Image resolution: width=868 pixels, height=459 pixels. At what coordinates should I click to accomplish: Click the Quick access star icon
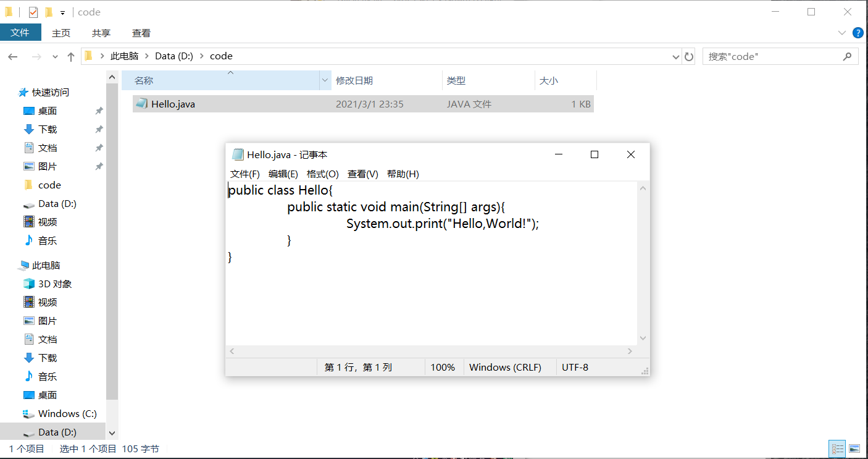pyautogui.click(x=23, y=92)
